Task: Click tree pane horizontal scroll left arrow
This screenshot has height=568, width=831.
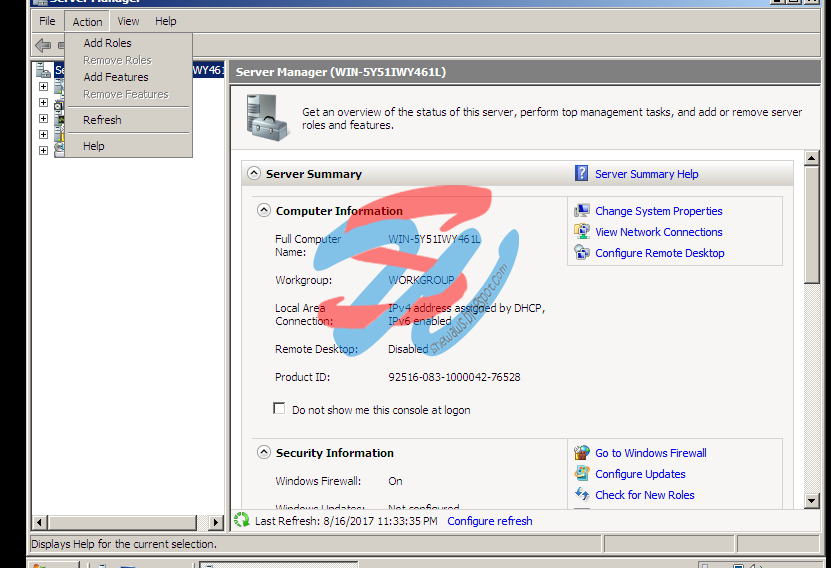Action: 39,522
